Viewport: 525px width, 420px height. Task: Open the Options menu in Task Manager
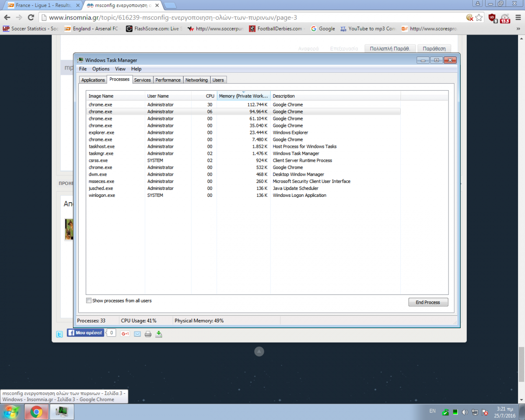(101, 69)
